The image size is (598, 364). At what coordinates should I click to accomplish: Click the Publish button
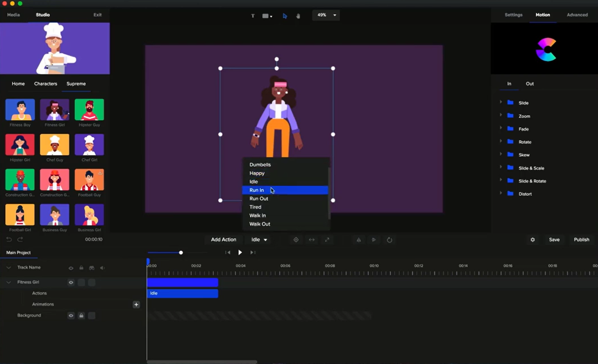coord(581,240)
